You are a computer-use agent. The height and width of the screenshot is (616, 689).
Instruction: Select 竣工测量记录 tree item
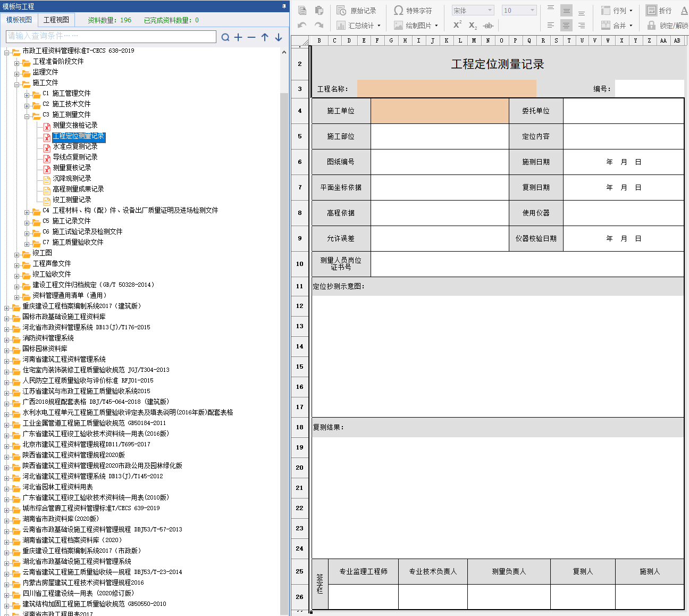[72, 199]
